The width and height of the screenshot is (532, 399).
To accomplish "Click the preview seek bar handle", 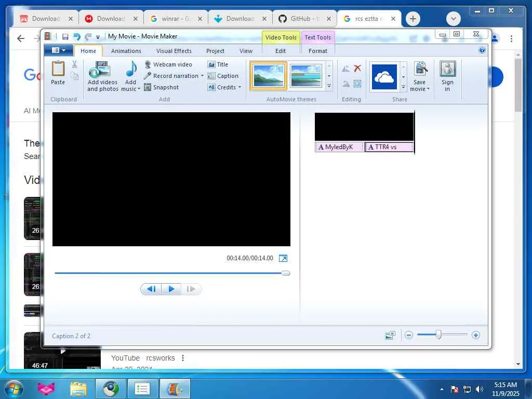I will tap(286, 273).
